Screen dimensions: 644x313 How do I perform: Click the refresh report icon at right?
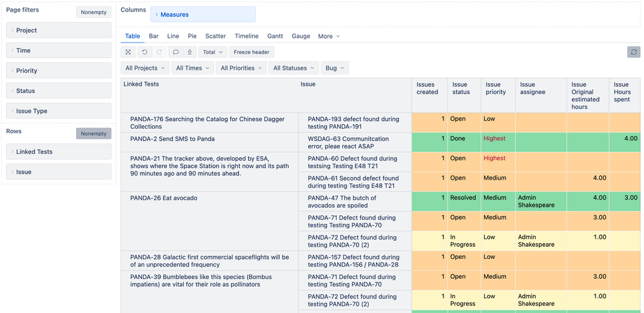click(x=634, y=52)
